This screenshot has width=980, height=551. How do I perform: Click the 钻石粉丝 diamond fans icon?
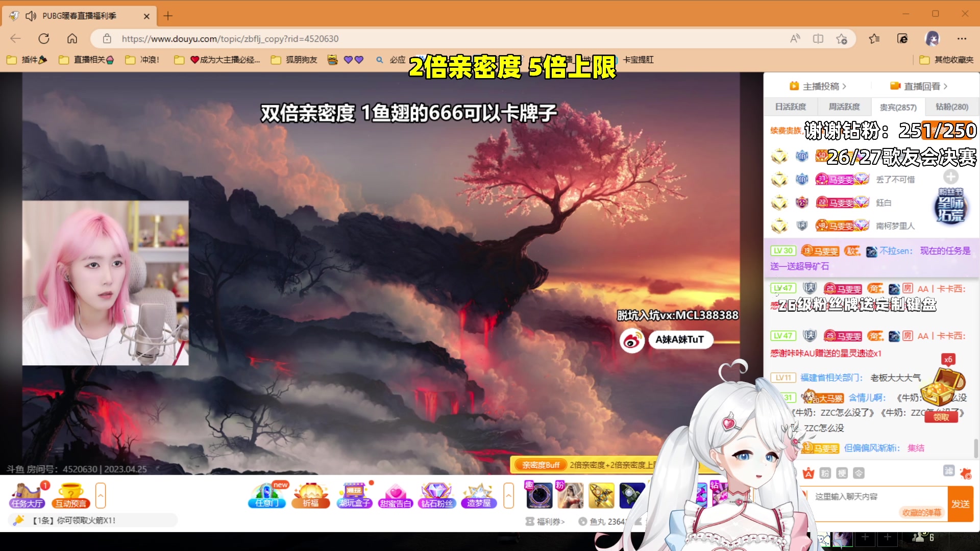(437, 494)
